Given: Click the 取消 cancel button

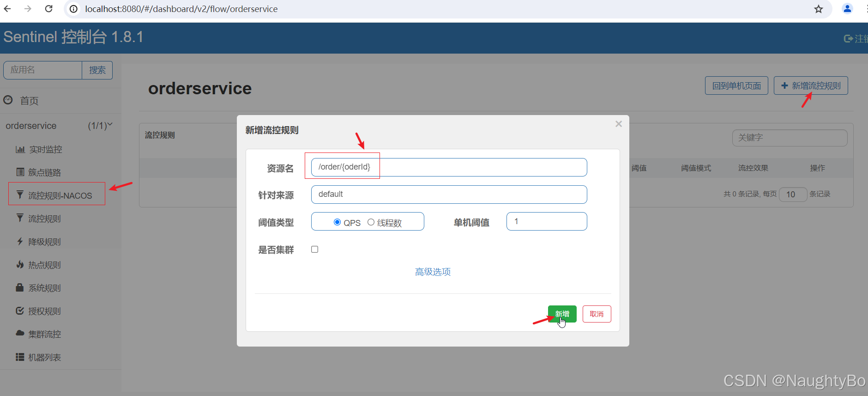Looking at the screenshot, I should (597, 314).
